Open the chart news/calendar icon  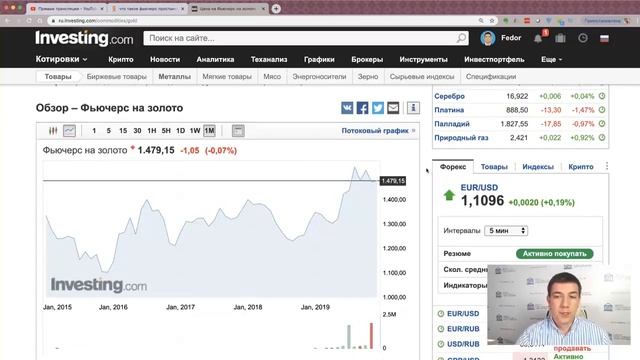238,131
